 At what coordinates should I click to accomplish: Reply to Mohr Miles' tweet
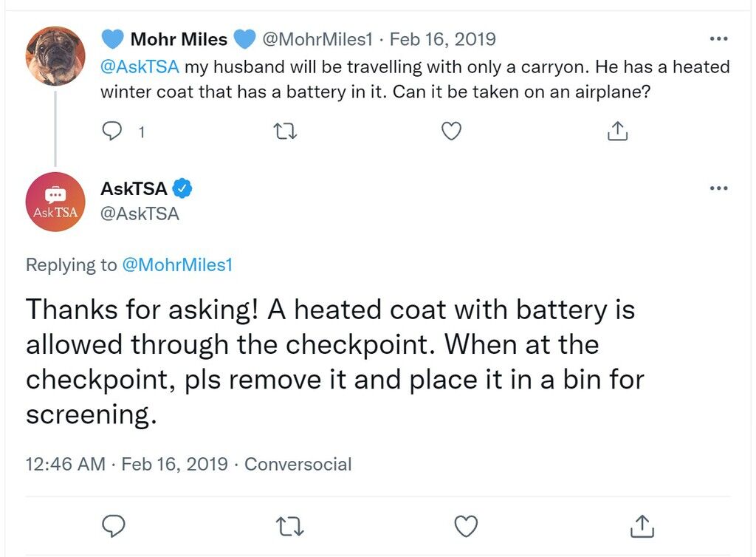pyautogui.click(x=112, y=131)
